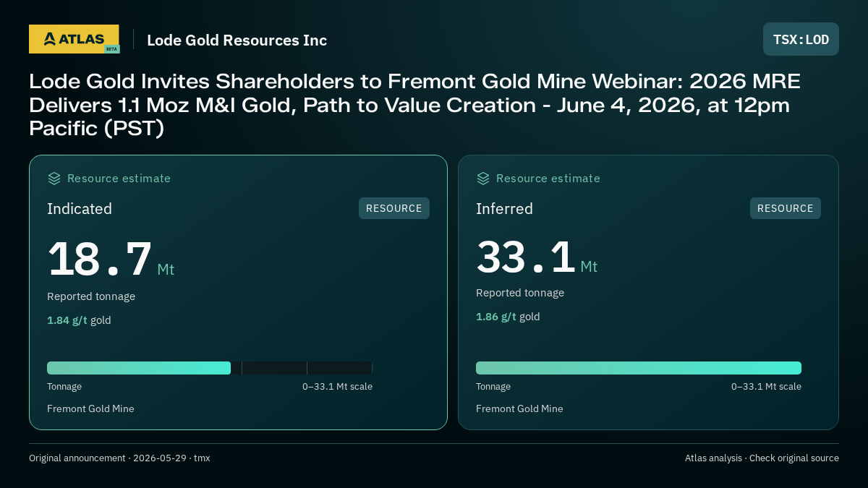Image resolution: width=868 pixels, height=488 pixels.
Task: Click the 1.86 g/t gold grade
Action: tap(508, 317)
